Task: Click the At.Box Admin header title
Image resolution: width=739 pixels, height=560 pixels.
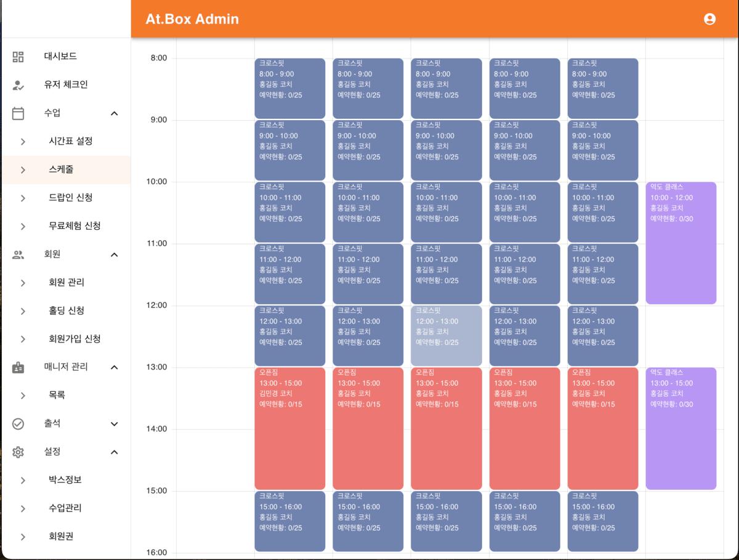Action: [192, 19]
